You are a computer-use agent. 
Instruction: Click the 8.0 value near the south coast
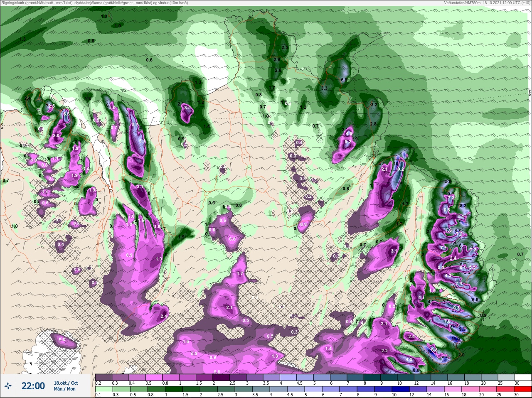[x=416, y=370]
